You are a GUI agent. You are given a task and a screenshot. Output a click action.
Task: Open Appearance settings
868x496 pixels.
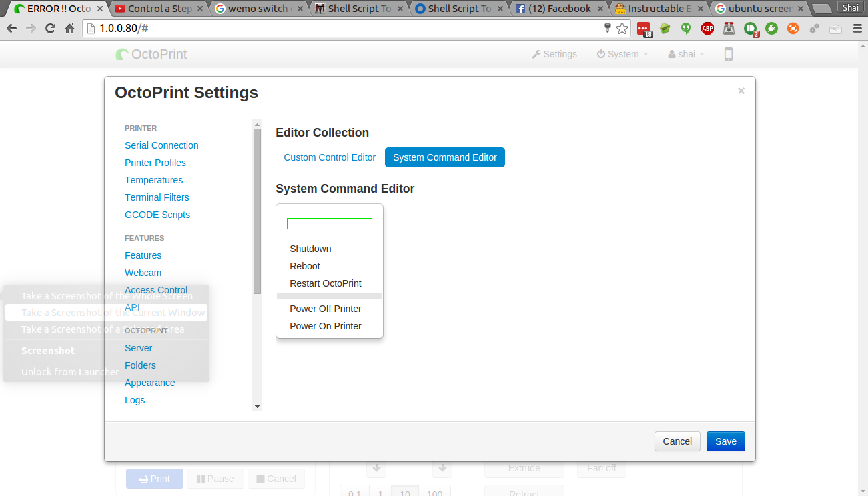click(x=150, y=383)
